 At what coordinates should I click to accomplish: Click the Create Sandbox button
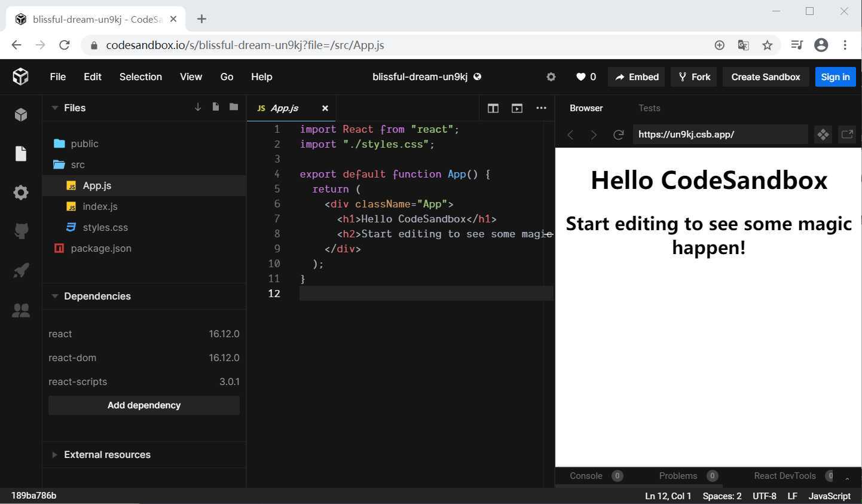(766, 77)
